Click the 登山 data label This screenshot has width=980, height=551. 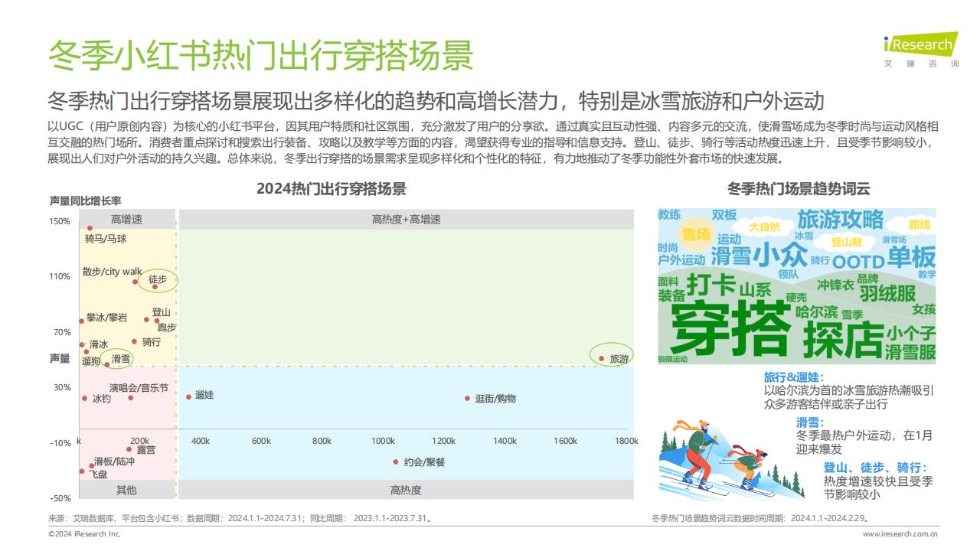[161, 312]
